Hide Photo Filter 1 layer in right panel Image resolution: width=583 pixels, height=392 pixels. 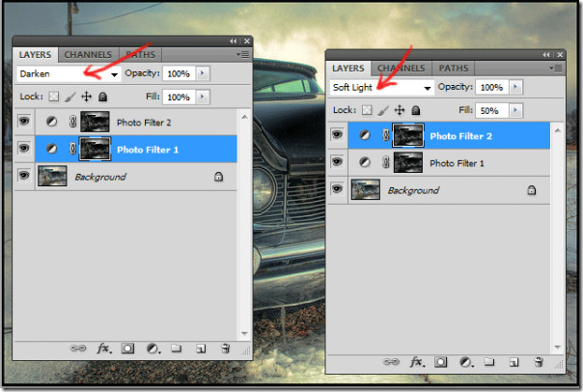[337, 162]
